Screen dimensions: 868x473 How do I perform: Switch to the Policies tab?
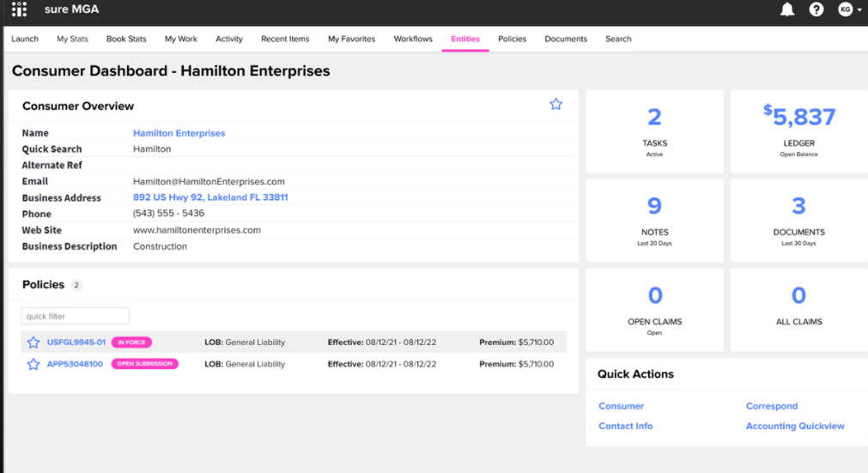point(512,39)
